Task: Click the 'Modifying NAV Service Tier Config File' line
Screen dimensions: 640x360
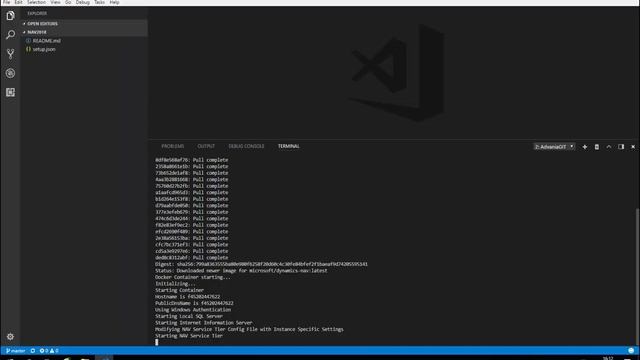Action: (249, 329)
